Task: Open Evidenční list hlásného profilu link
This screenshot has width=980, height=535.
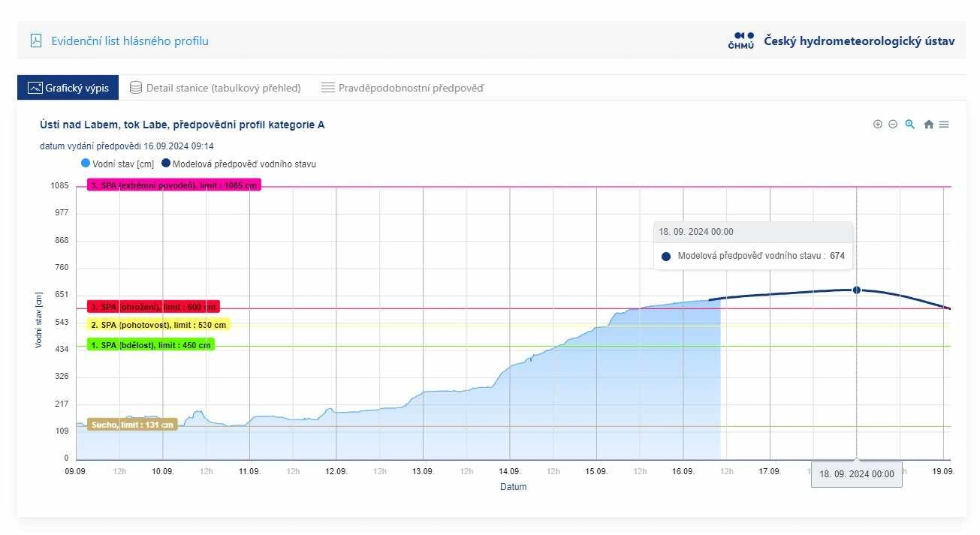Action: [x=129, y=41]
